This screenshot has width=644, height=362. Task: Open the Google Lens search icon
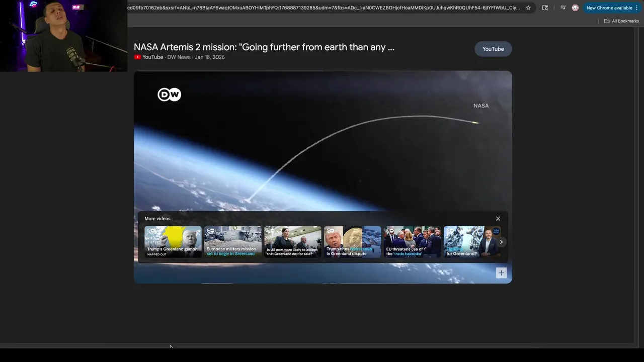(x=545, y=8)
